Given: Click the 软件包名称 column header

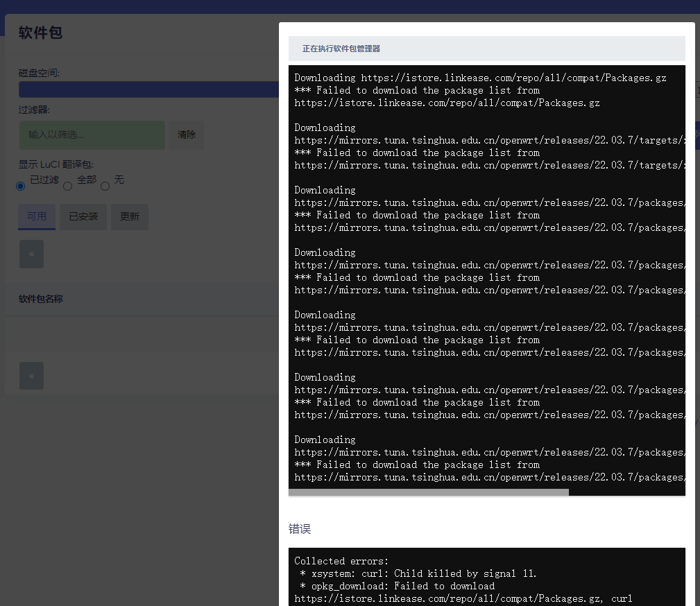Looking at the screenshot, I should (x=41, y=299).
